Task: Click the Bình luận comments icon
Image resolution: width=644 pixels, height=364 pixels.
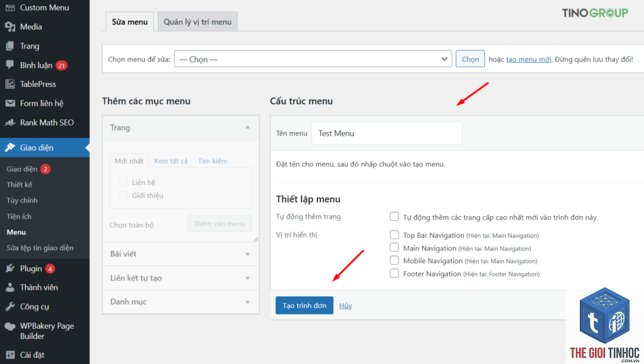Action: [x=10, y=65]
